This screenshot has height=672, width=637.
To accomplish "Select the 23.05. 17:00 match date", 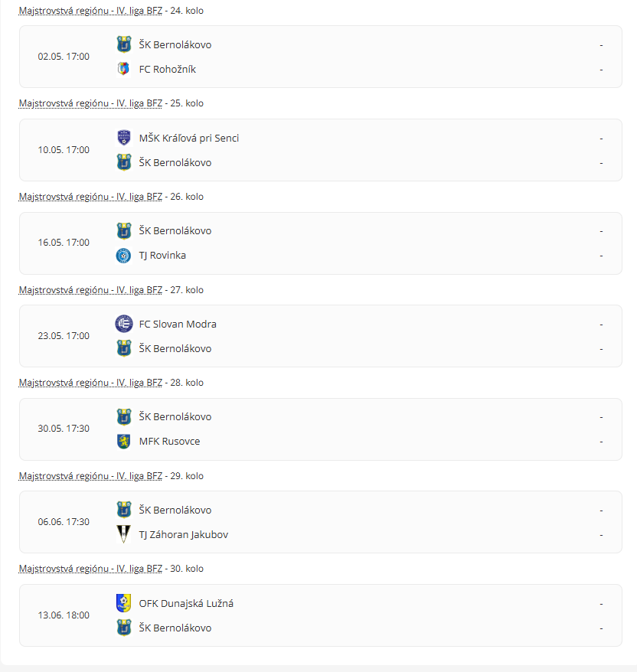I will pyautogui.click(x=64, y=336).
